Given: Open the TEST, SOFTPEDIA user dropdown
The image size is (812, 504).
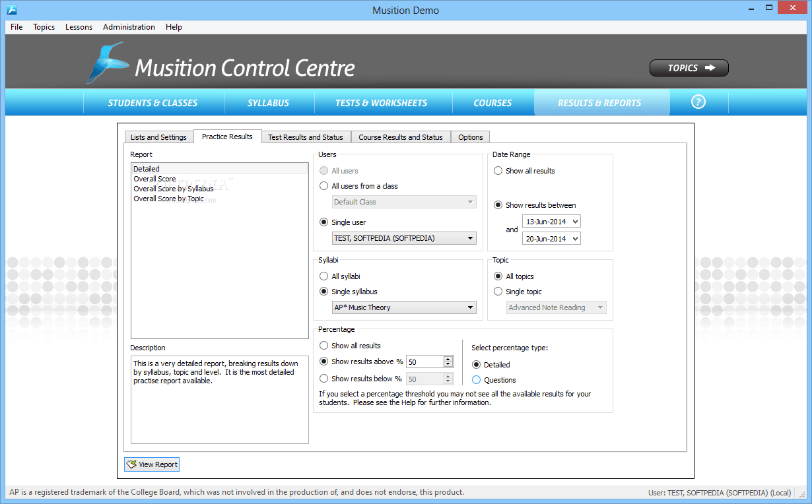Looking at the screenshot, I should (x=404, y=238).
